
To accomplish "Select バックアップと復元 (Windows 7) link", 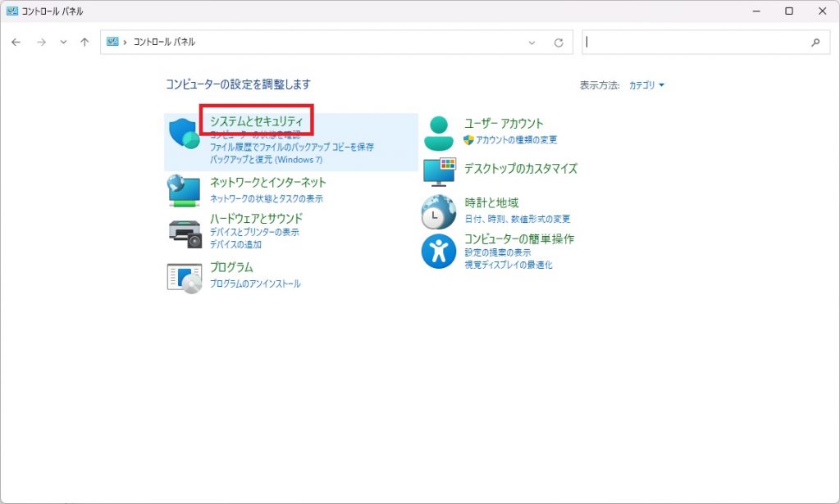I will 266,158.
